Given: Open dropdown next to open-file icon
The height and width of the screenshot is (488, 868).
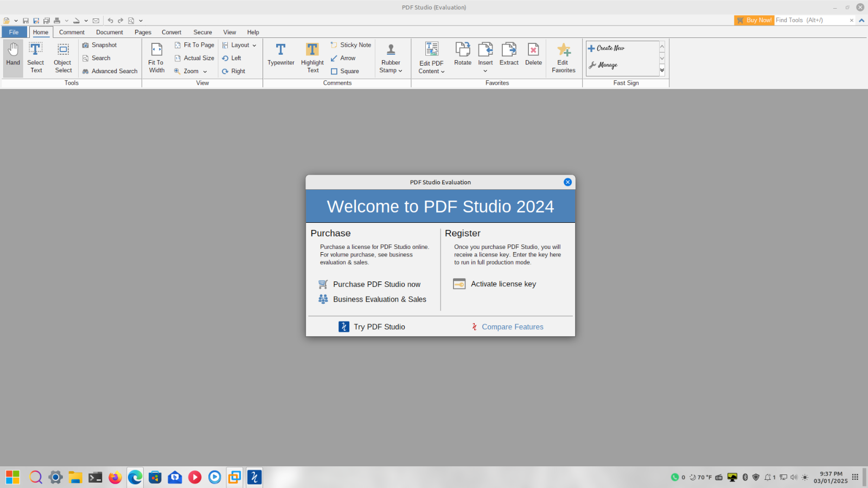Looking at the screenshot, I should point(16,21).
